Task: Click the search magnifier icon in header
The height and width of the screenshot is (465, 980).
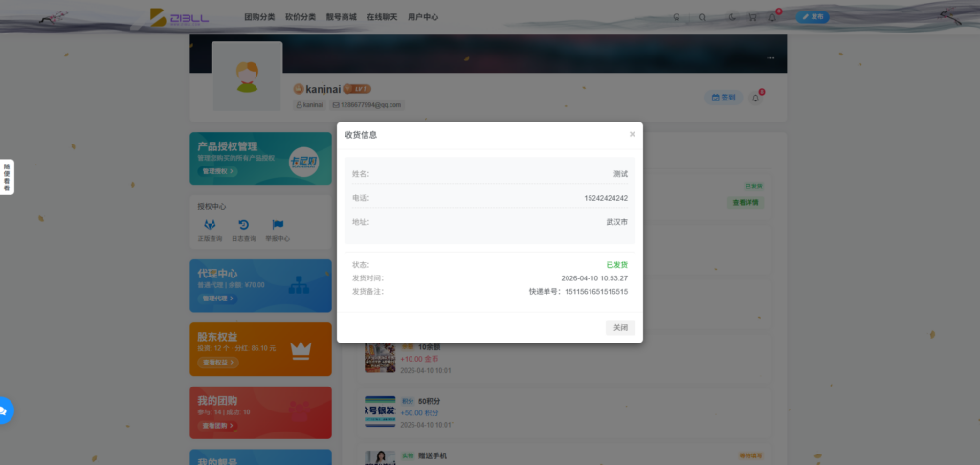Action: [x=702, y=17]
